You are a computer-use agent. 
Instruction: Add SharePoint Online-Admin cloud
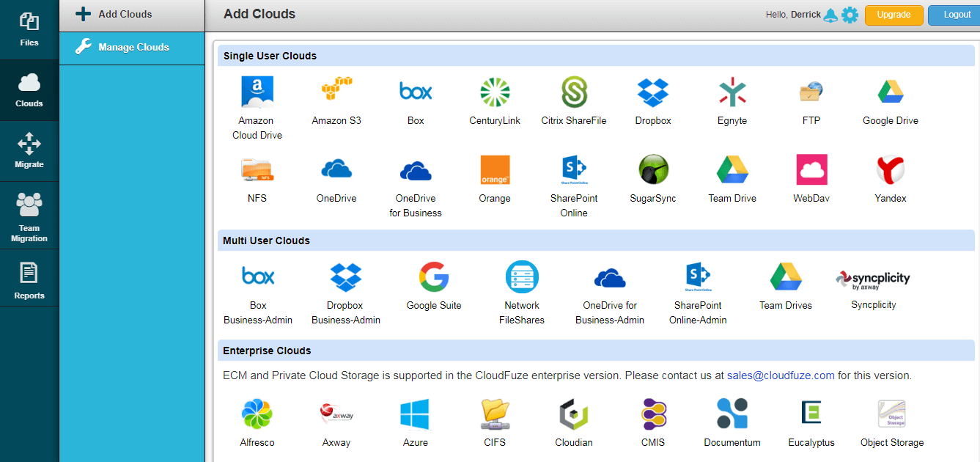click(698, 277)
